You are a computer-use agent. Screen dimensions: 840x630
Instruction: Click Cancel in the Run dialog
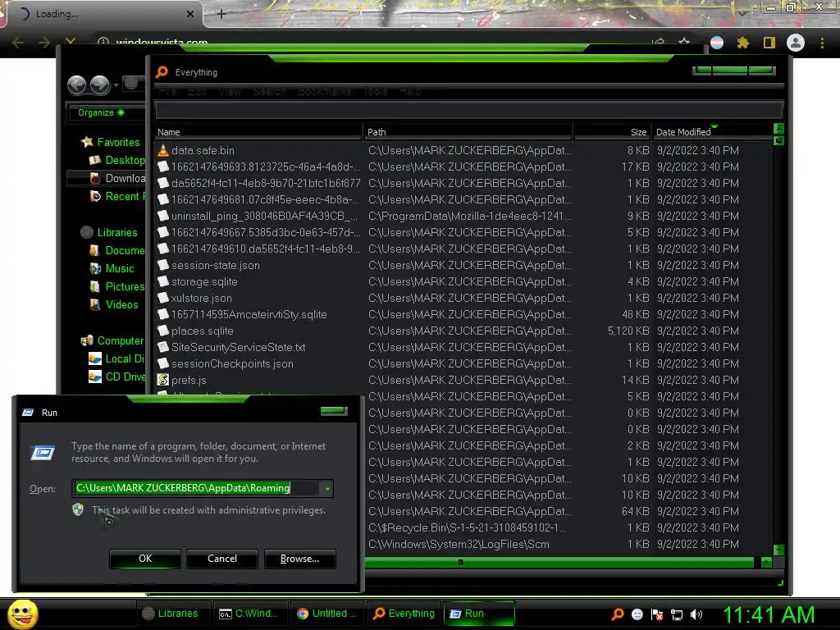(x=221, y=559)
